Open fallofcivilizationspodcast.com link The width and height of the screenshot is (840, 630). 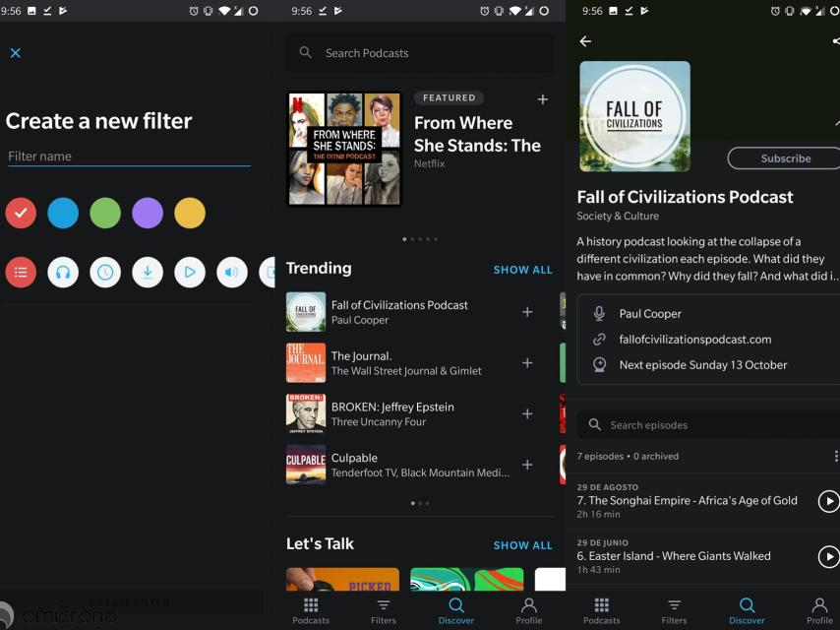tap(694, 340)
